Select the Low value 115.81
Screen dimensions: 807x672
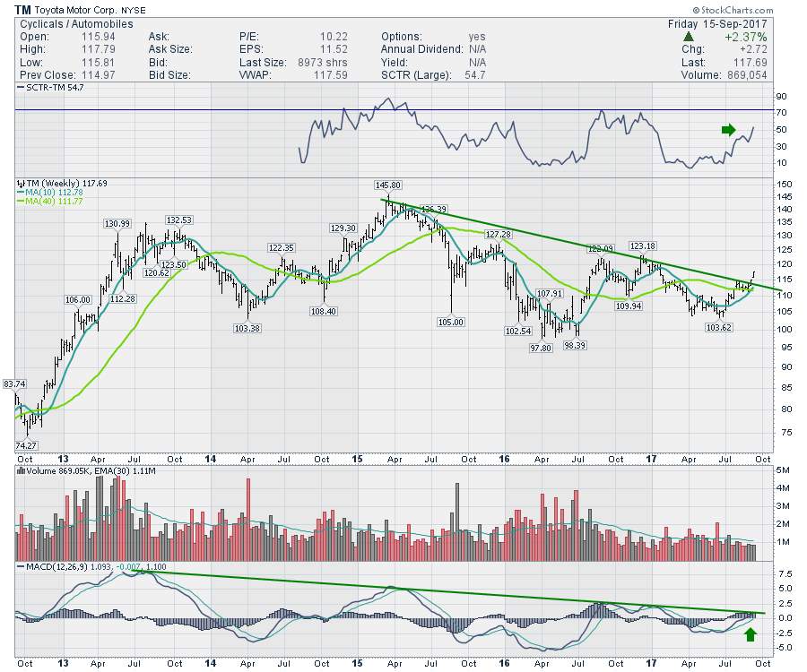coord(99,62)
